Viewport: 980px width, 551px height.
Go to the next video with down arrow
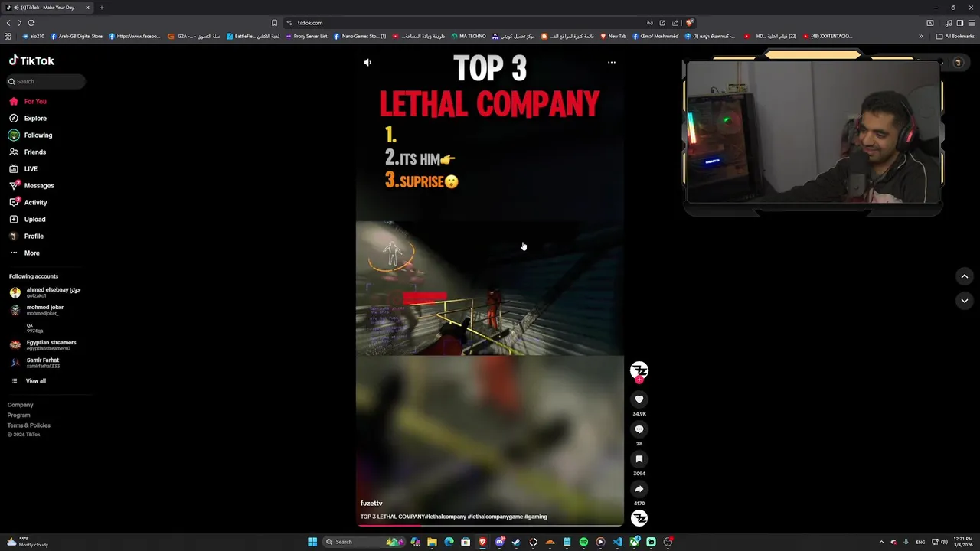click(965, 301)
